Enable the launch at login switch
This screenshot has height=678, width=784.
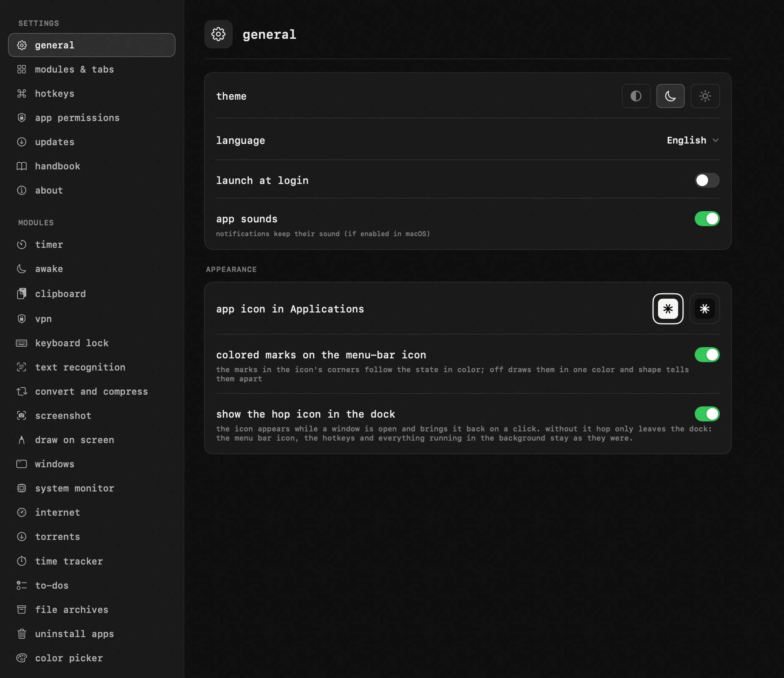pos(707,180)
